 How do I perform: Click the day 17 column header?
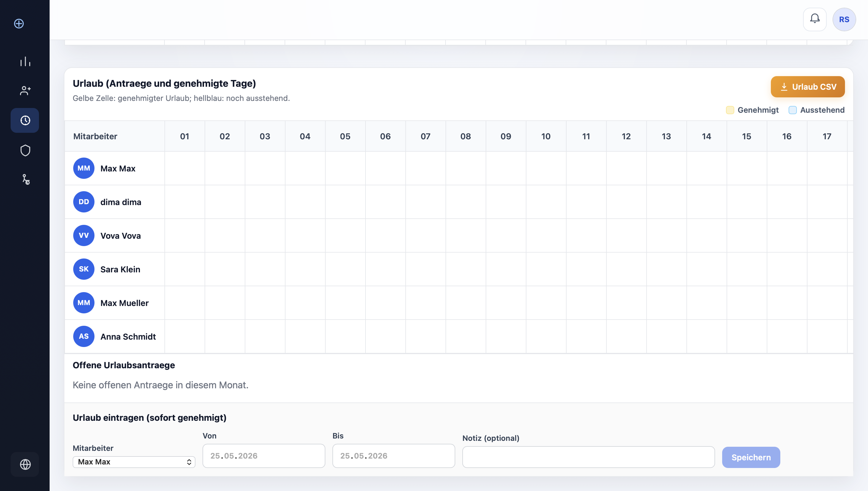tap(827, 136)
